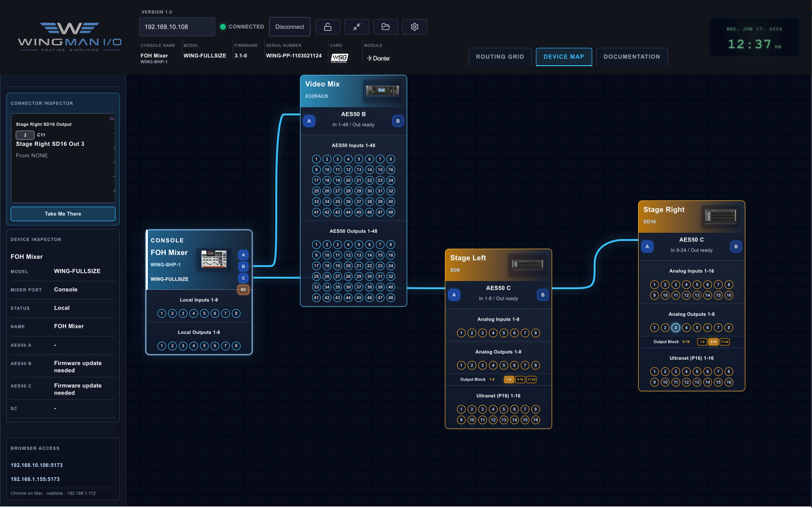
Task: Set Stage Right Output Block to 9-16
Action: tap(713, 342)
